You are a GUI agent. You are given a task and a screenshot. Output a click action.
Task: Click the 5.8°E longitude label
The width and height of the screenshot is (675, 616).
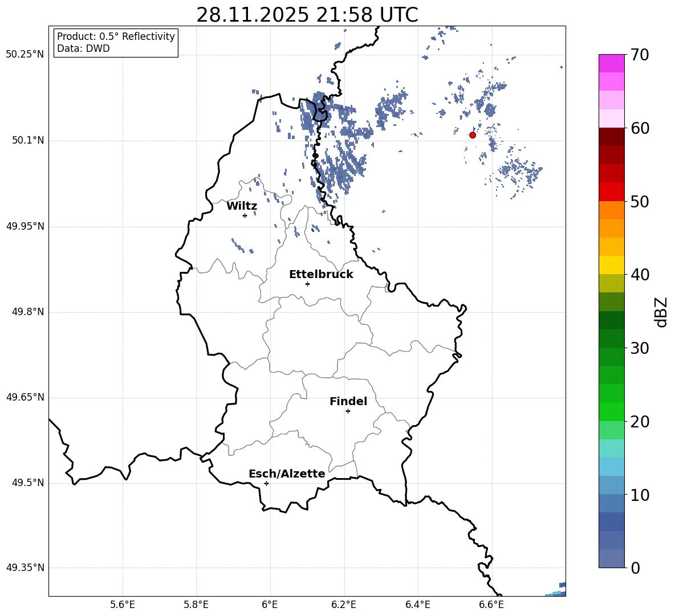196,605
